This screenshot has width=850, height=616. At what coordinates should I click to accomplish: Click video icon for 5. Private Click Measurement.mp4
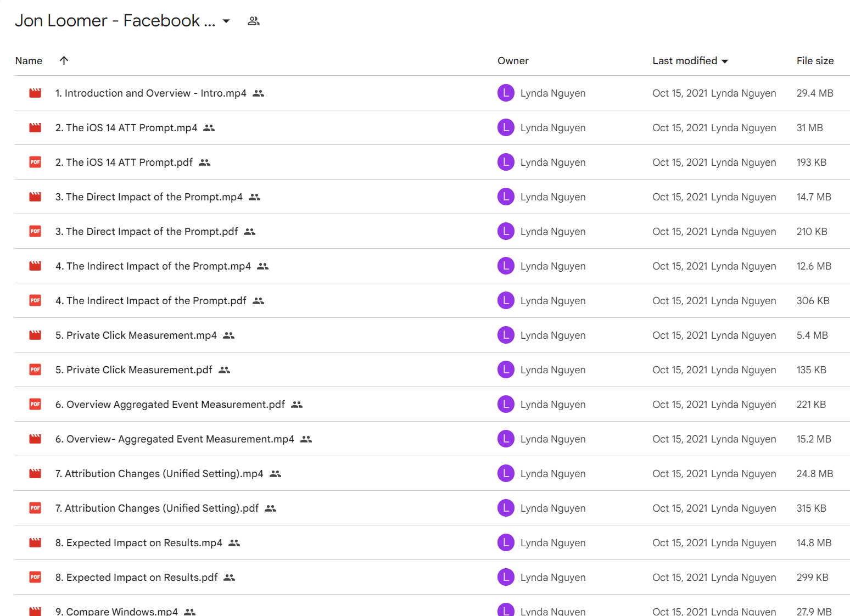tap(35, 335)
